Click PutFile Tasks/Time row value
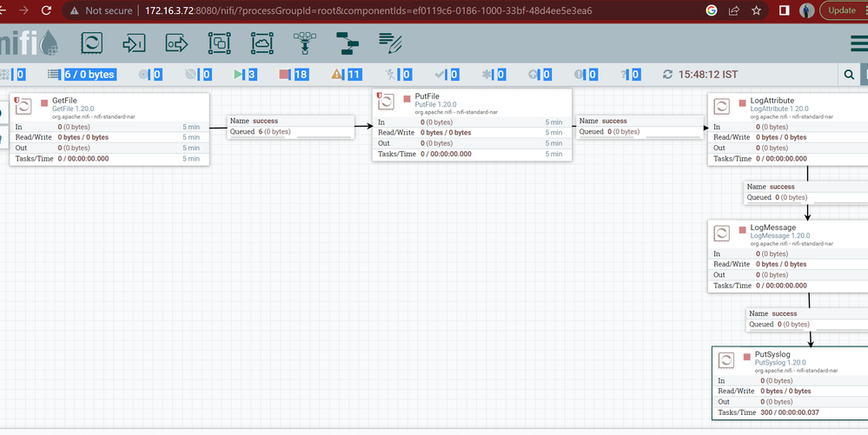Image resolution: width=868 pixels, height=435 pixels. pyautogui.click(x=447, y=154)
